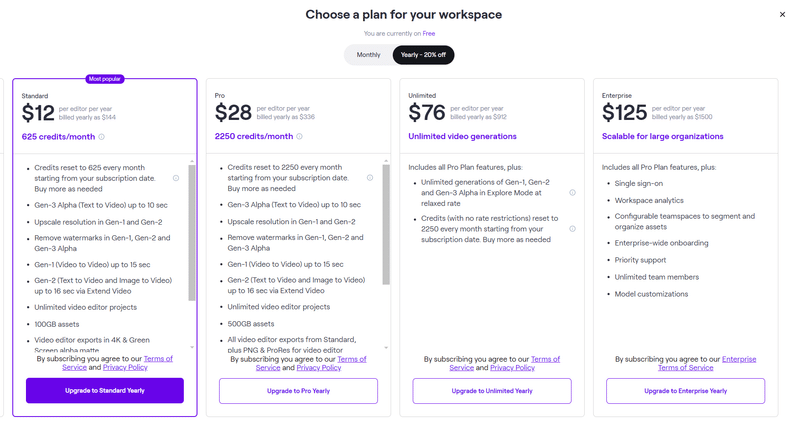Click the current Free plan link
Viewport: 800px width, 422px height.
click(x=429, y=34)
